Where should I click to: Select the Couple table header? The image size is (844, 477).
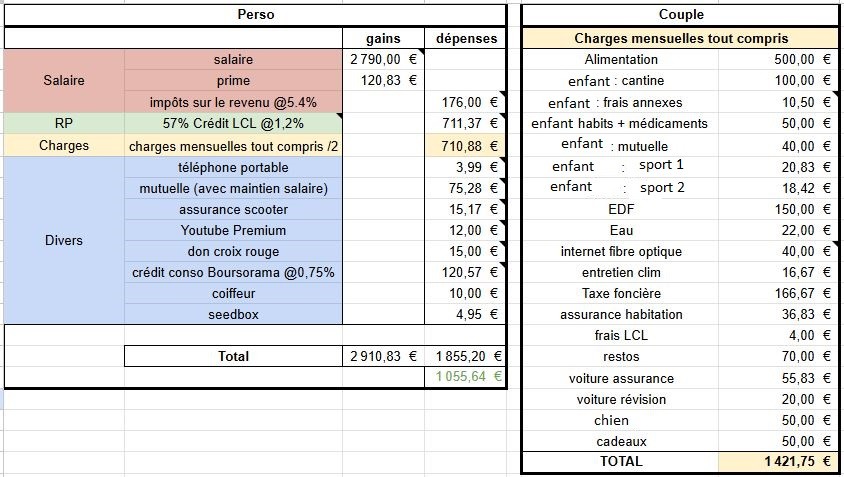[680, 15]
